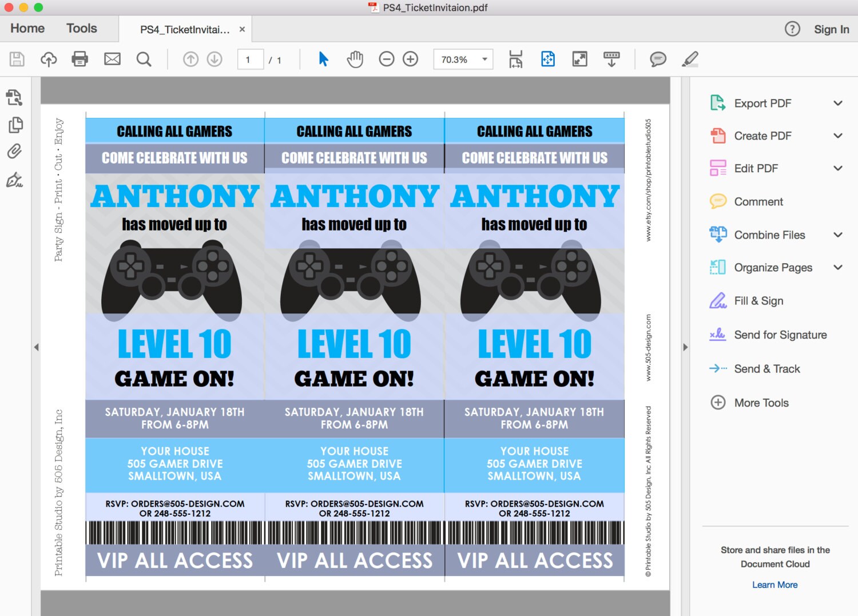The width and height of the screenshot is (858, 616).
Task: Toggle fit page width view
Action: coord(515,59)
